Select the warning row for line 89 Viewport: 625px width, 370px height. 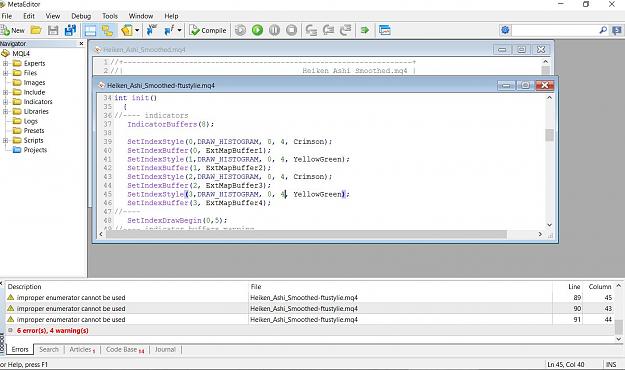(x=309, y=297)
